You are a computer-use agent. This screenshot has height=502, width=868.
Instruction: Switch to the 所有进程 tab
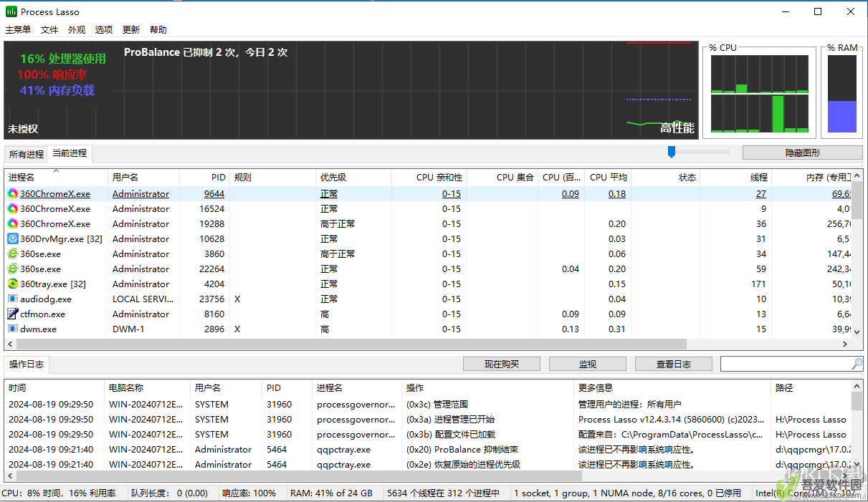pyautogui.click(x=27, y=154)
